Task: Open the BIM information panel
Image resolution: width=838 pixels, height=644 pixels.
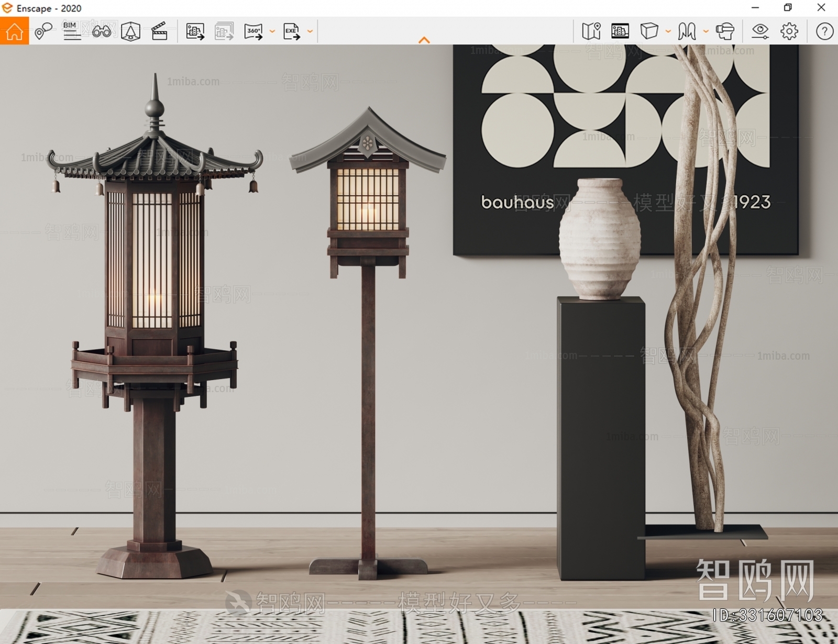Action: pos(72,31)
